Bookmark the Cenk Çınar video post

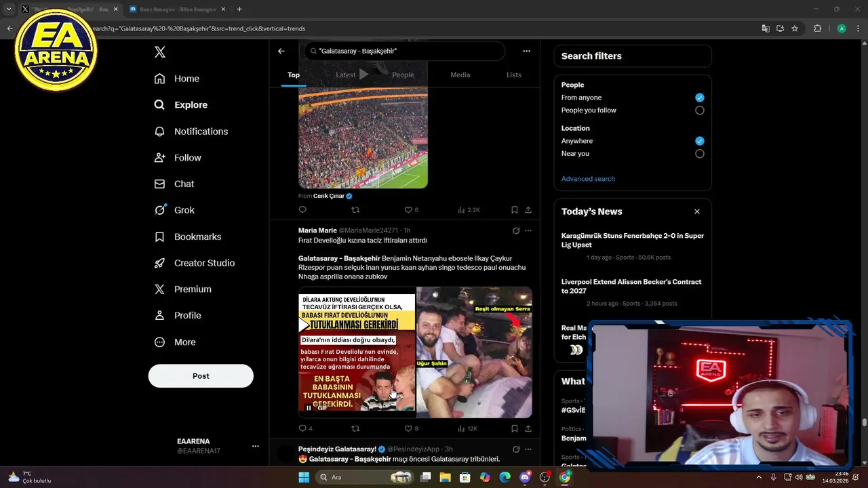(x=515, y=210)
